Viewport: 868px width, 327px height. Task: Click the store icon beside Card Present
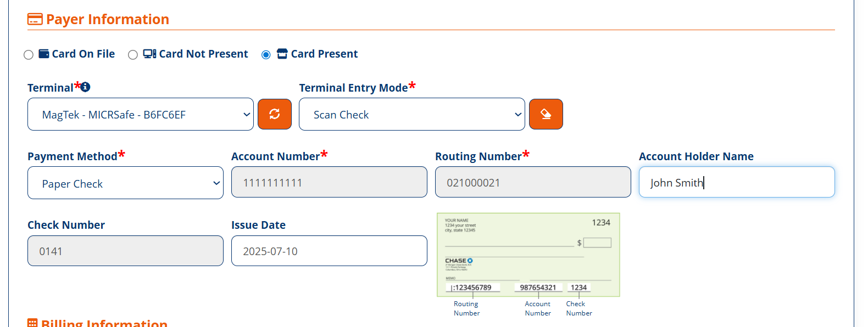click(x=282, y=54)
